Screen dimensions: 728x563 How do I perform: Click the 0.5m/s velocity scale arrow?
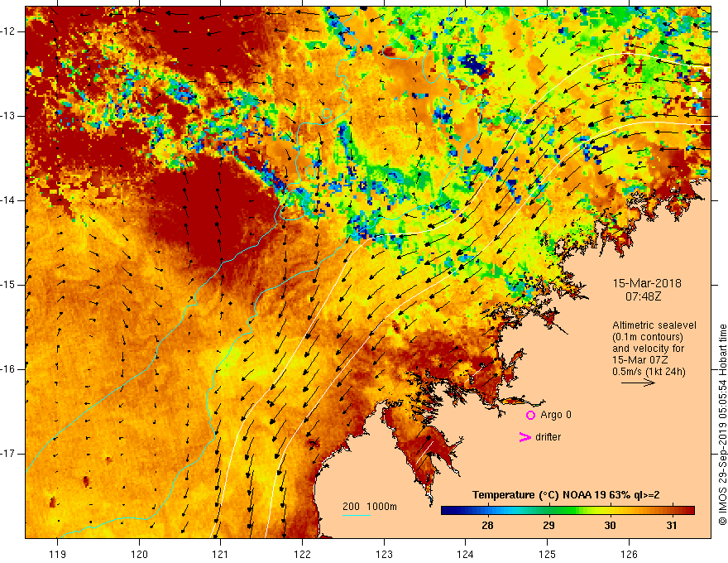point(638,383)
